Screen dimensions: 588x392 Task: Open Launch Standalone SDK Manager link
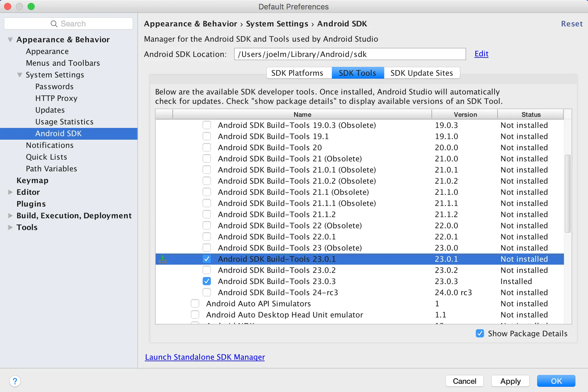pos(205,357)
